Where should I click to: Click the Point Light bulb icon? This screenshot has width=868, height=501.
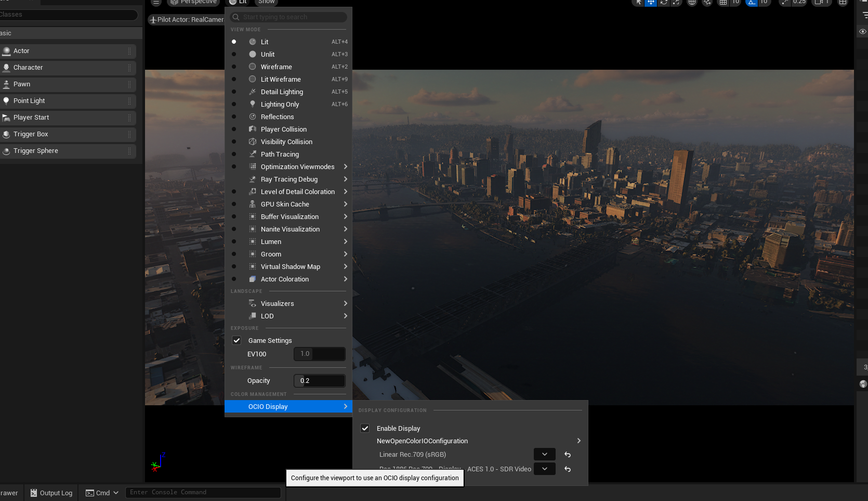(x=6, y=101)
